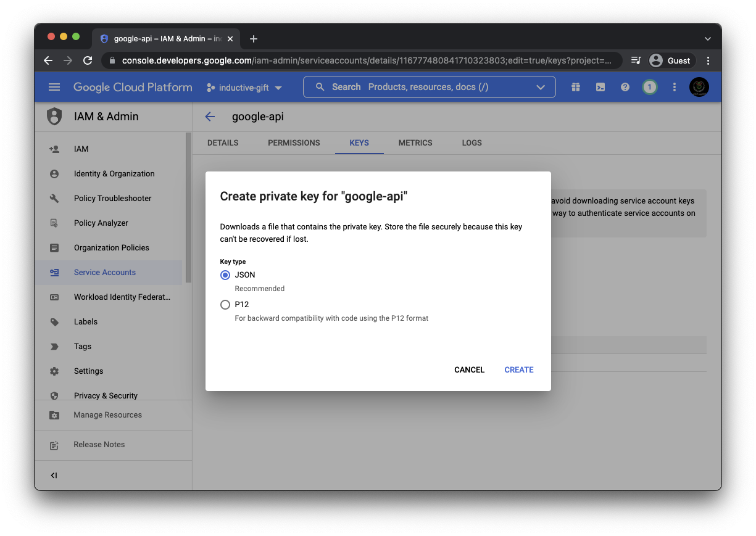756x536 pixels.
Task: Click the sidebar vertical scrollbar
Action: pyautogui.click(x=189, y=208)
